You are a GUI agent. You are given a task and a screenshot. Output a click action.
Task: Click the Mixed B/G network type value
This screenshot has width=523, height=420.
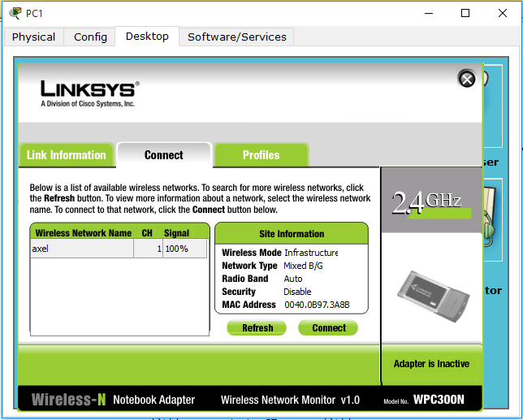pyautogui.click(x=303, y=266)
